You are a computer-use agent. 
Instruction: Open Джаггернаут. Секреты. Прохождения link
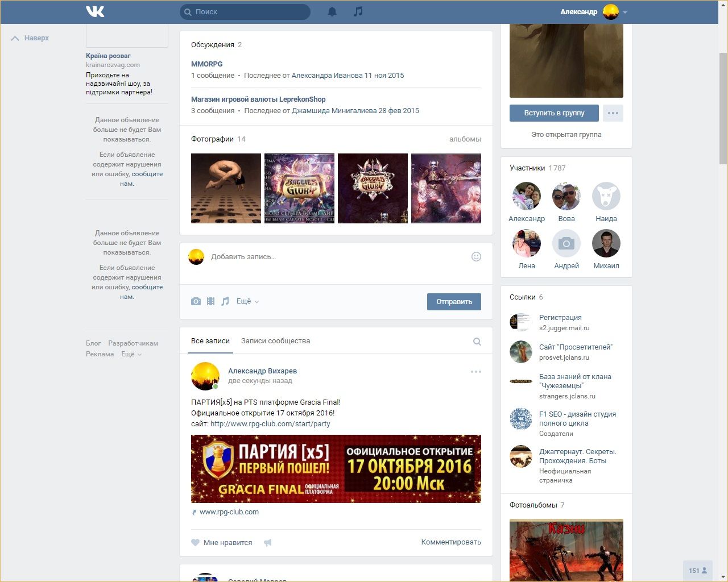pyautogui.click(x=577, y=456)
